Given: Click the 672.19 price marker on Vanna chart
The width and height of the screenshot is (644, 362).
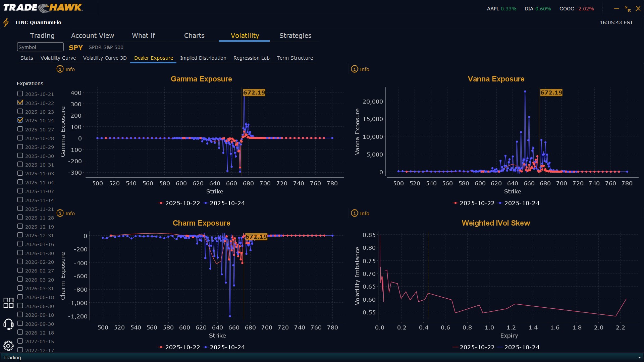Looking at the screenshot, I should (x=551, y=93).
